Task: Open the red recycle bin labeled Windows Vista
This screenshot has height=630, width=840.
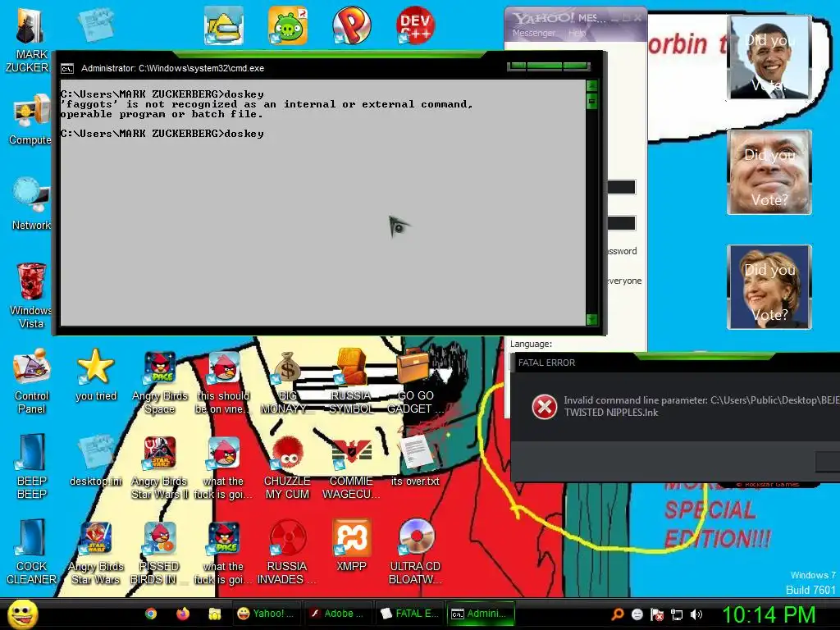Action: 31,295
